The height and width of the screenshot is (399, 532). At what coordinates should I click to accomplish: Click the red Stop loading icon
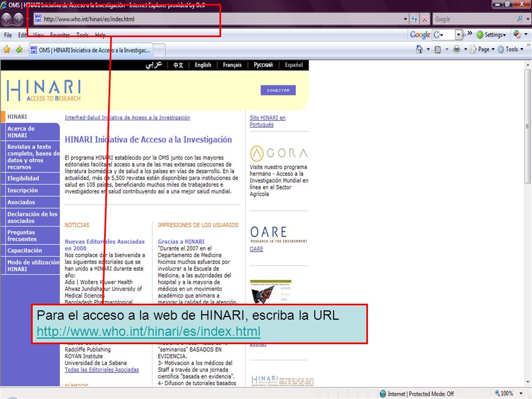point(424,19)
